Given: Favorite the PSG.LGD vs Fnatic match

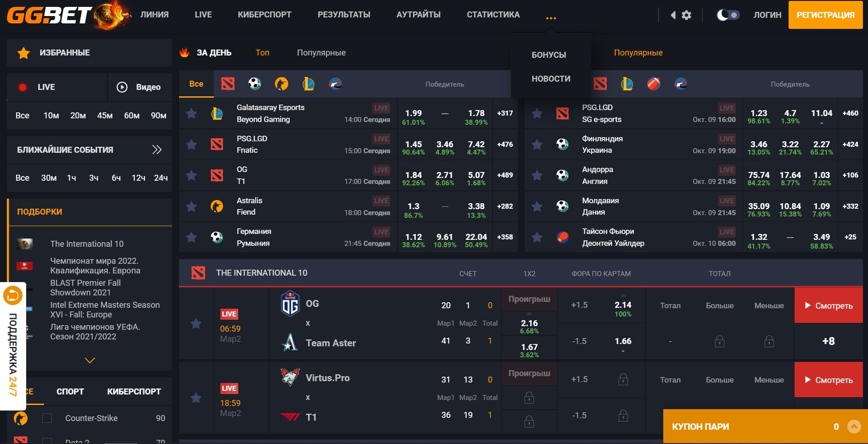Looking at the screenshot, I should pos(191,144).
